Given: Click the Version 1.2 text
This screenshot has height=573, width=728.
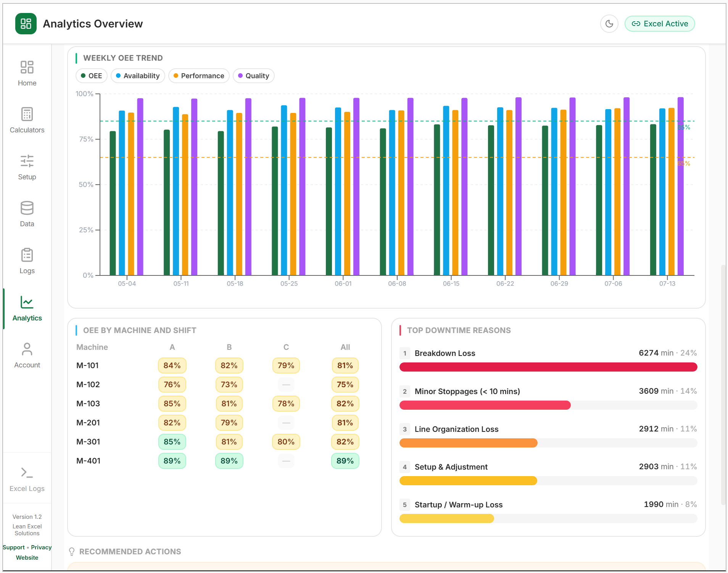Looking at the screenshot, I should [27, 517].
